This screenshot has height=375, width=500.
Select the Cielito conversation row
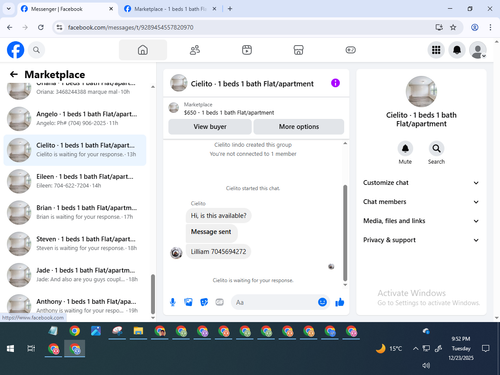click(75, 150)
